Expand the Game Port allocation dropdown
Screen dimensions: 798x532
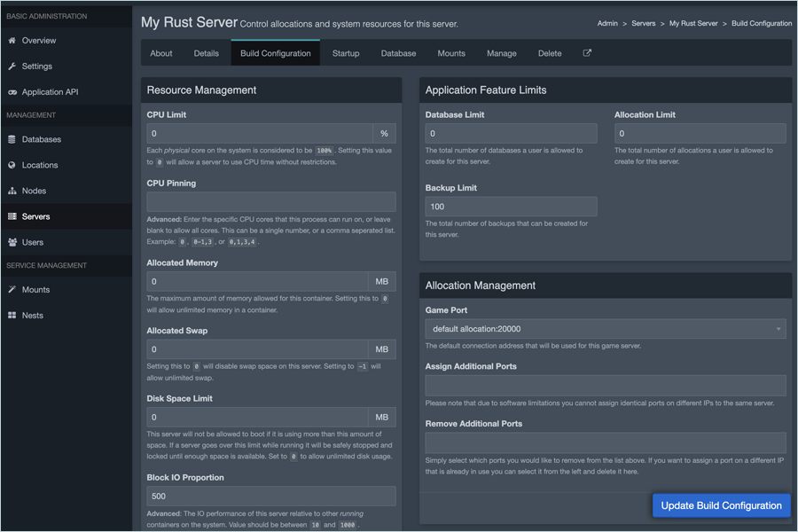[606, 329]
